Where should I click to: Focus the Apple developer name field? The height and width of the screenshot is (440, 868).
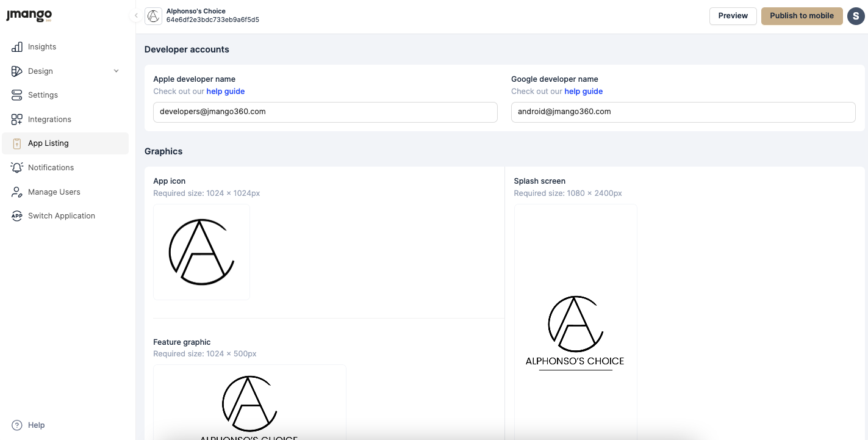click(325, 112)
